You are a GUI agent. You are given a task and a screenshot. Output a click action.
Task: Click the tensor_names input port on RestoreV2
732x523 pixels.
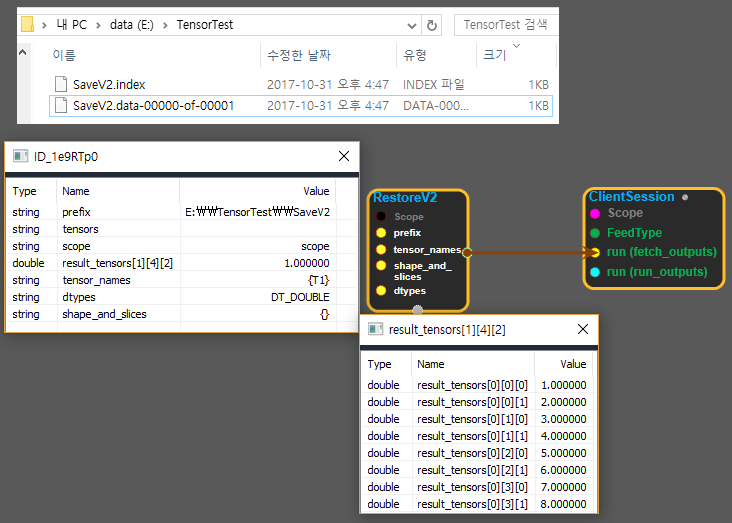pyautogui.click(x=381, y=249)
